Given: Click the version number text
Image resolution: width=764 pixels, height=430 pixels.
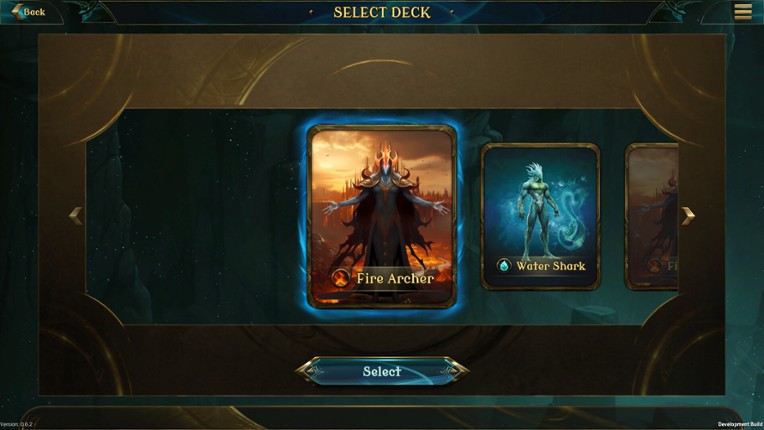Looking at the screenshot, I should pyautogui.click(x=17, y=424).
